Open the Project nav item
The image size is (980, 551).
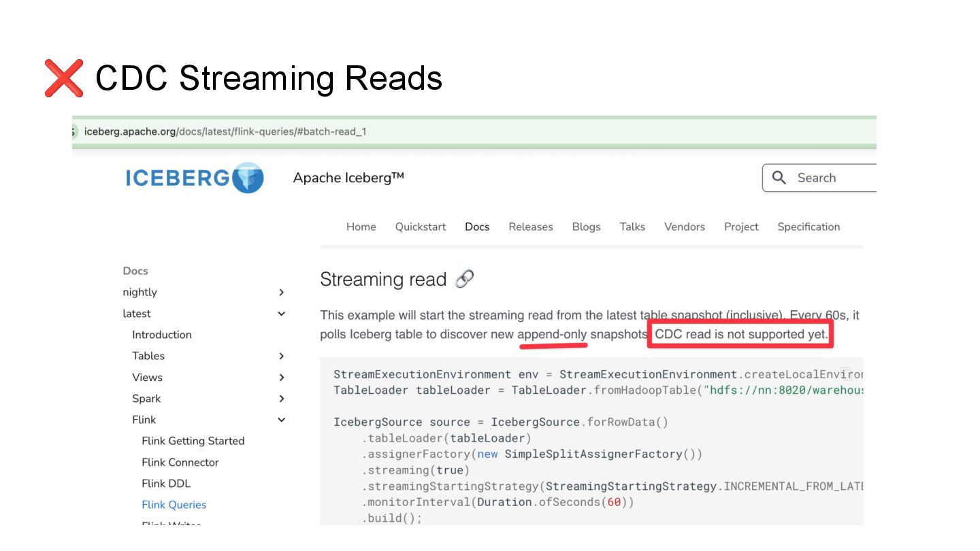(741, 227)
